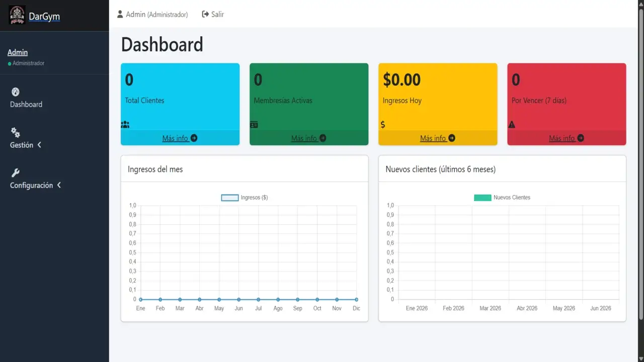
Task: Open Más info on Ingresos Hoy card
Action: pos(438,138)
